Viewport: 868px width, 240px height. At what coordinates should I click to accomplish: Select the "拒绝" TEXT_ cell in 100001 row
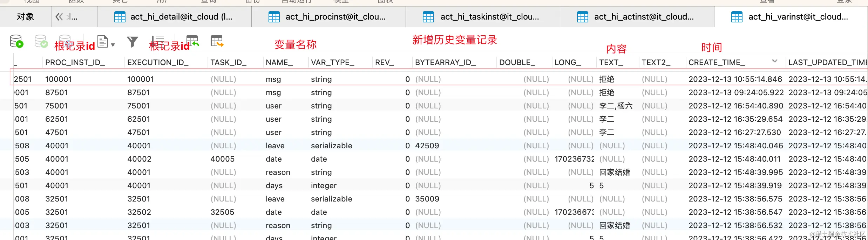point(607,79)
